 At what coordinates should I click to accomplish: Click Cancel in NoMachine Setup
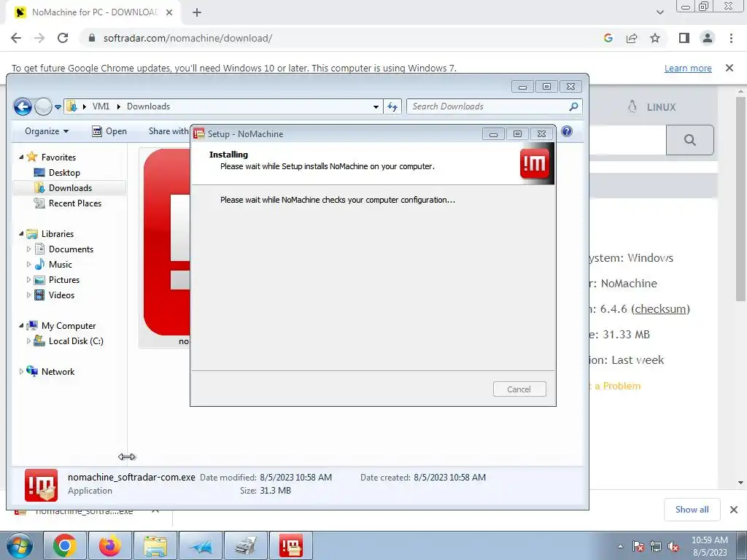pyautogui.click(x=519, y=389)
